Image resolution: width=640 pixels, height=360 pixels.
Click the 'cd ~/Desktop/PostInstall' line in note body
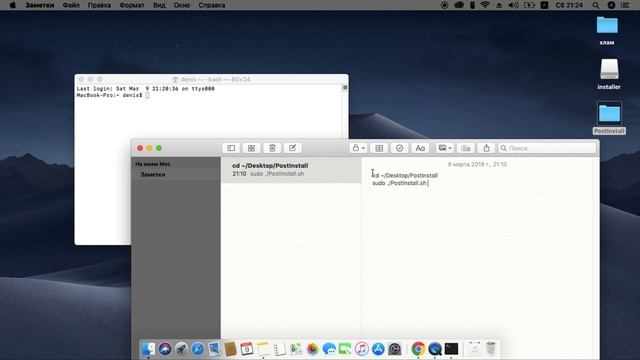(x=405, y=176)
